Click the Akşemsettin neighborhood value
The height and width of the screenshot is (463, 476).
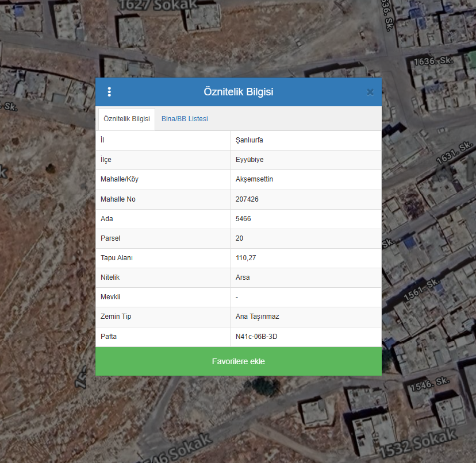pyautogui.click(x=254, y=179)
